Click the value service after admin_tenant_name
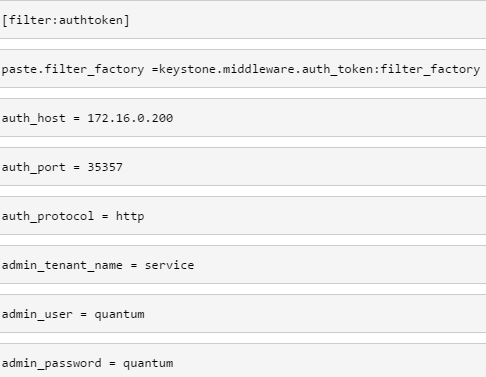This screenshot has height=377, width=486. tap(169, 265)
